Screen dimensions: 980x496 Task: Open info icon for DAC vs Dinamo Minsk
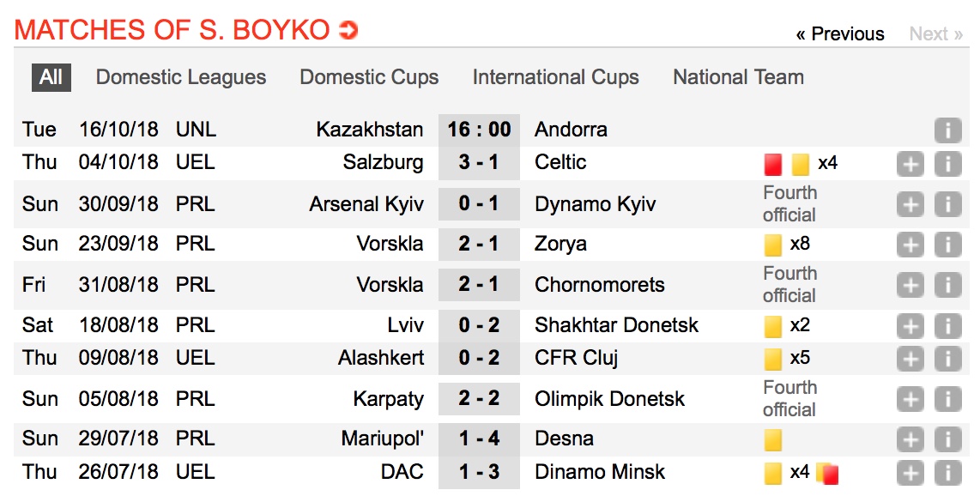click(x=947, y=473)
